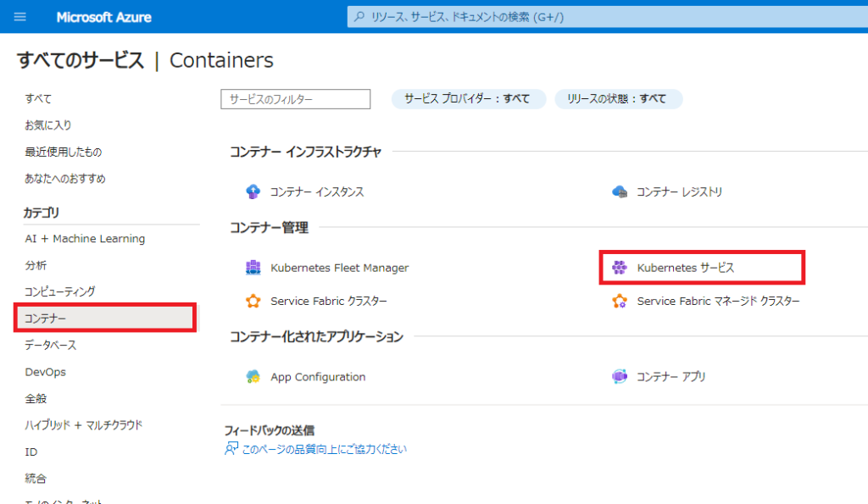Click the Kubernetes Fleet Manager icon
Image resolution: width=868 pixels, height=504 pixels.
click(253, 267)
